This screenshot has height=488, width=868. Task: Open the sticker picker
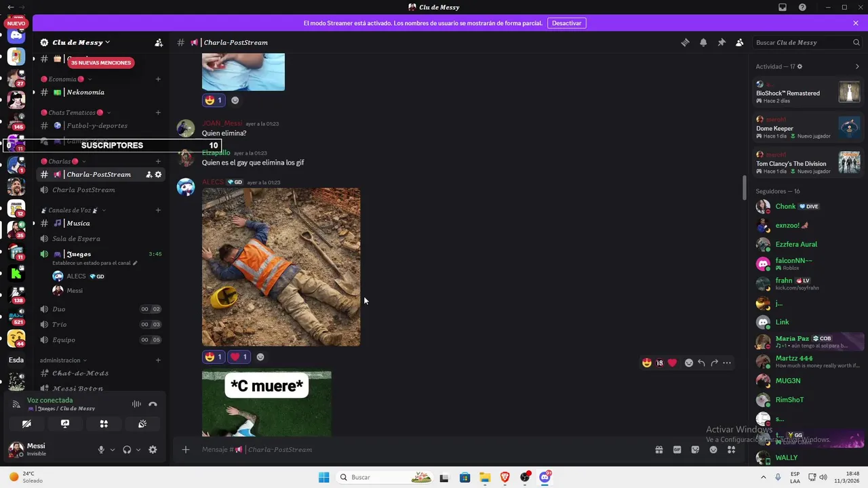pyautogui.click(x=695, y=449)
